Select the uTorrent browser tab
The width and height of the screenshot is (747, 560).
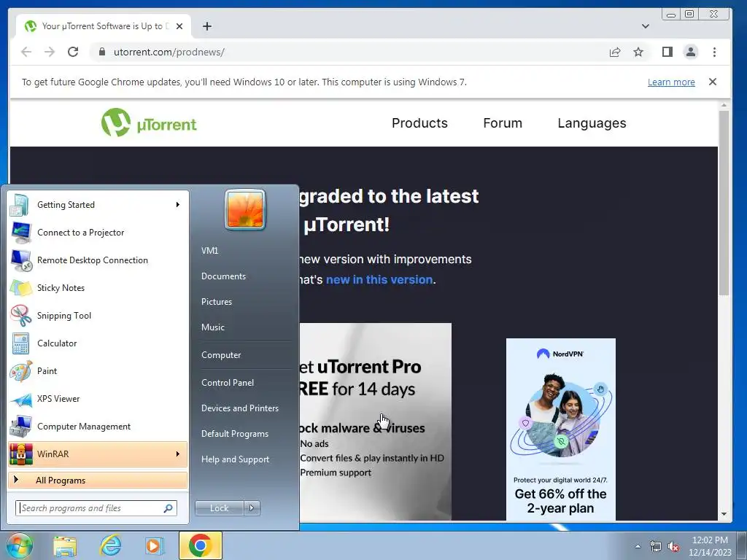[104, 26]
